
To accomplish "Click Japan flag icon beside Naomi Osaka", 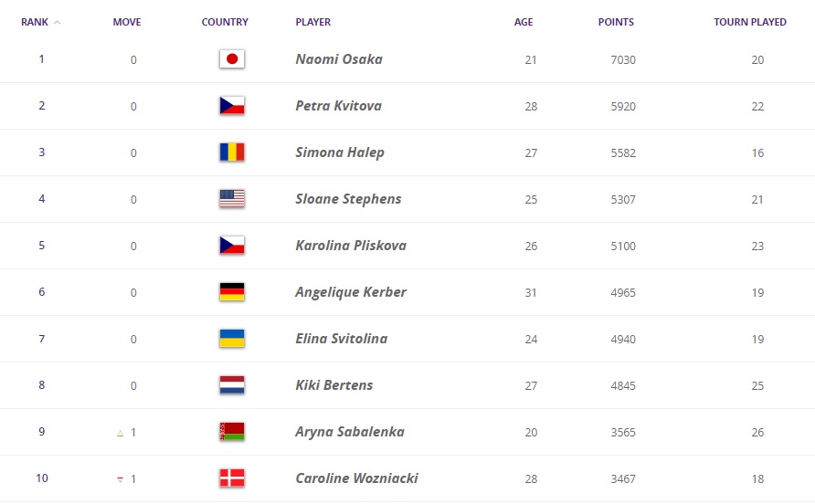I will 232,59.
